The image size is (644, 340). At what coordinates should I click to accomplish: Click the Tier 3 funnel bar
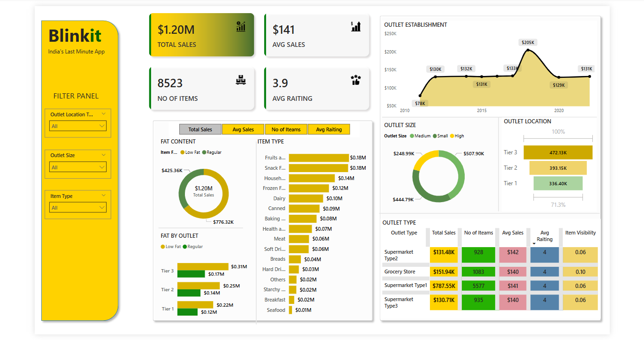tap(558, 152)
